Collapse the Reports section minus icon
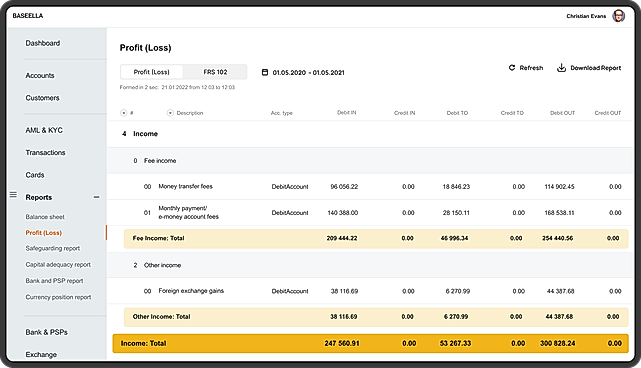 click(x=96, y=197)
